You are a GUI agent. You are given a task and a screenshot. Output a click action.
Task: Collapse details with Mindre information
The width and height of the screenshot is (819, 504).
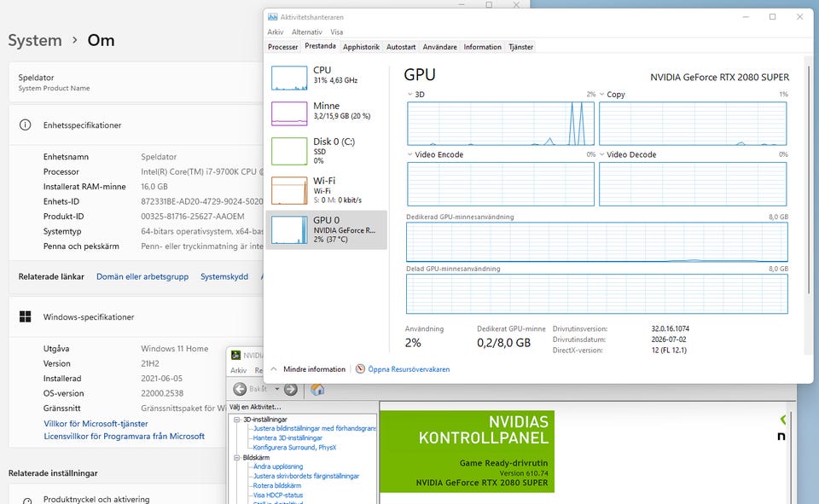308,369
